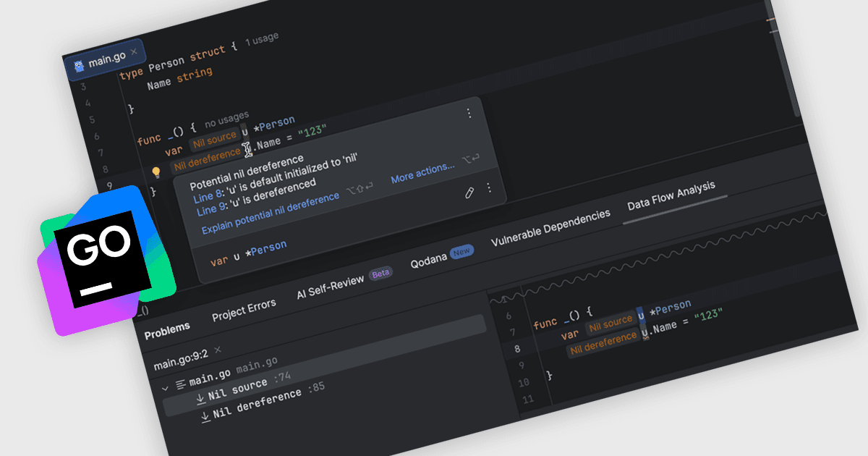868x456 pixels.
Task: Click down-arrow icon of Nil source row
Action: click(x=200, y=399)
